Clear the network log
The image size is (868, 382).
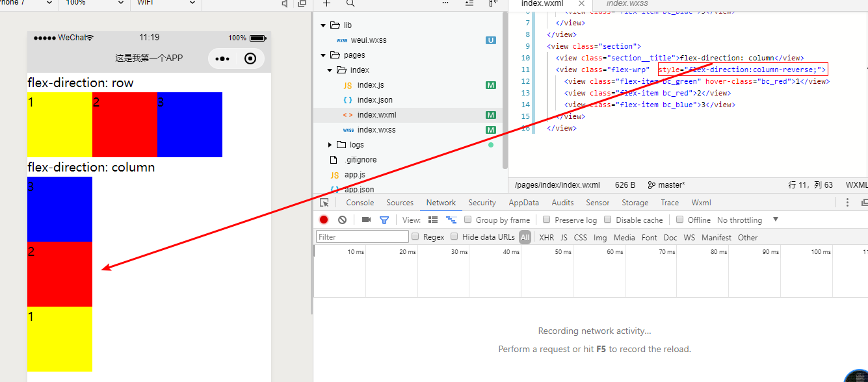(x=342, y=220)
